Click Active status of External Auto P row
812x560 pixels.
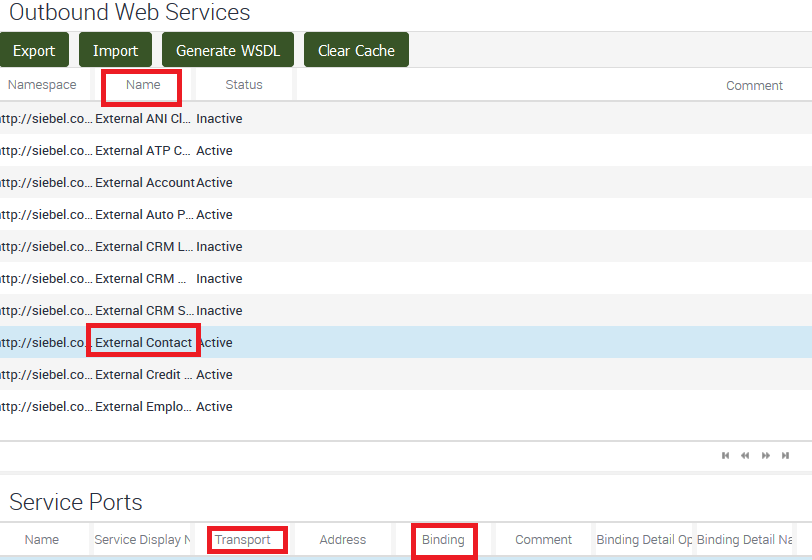(214, 215)
